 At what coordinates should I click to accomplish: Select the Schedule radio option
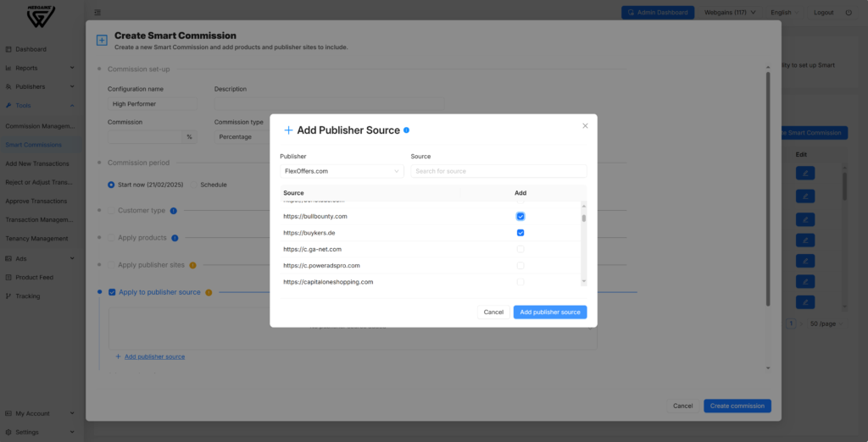[x=194, y=185]
